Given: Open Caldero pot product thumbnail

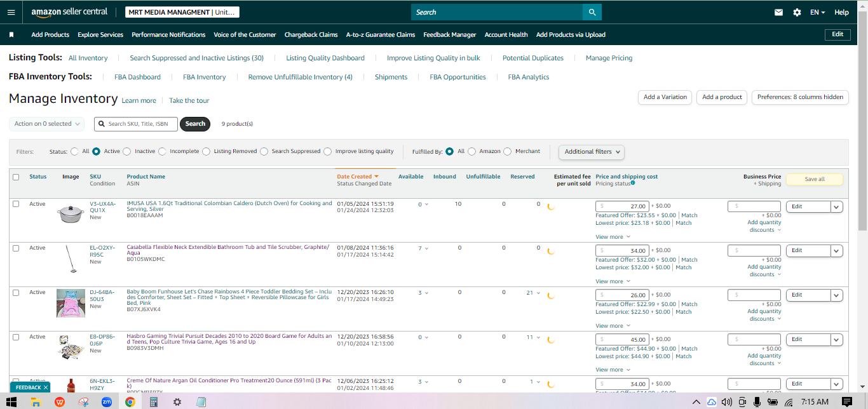Looking at the screenshot, I should (x=71, y=213).
